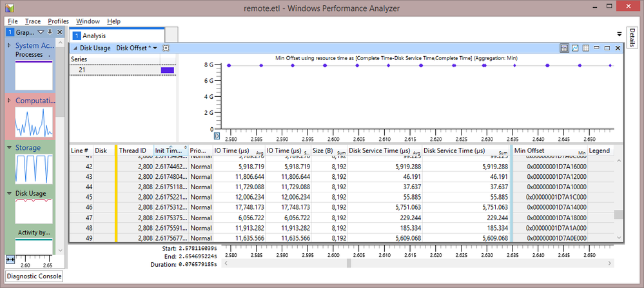This screenshot has height=288, width=644.
Task: Click Windows Performance Analyzer app icon in title bar
Action: 10,8
